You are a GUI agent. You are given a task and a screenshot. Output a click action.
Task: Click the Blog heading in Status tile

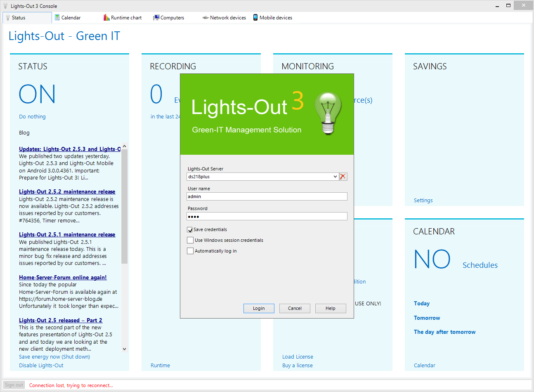click(x=24, y=133)
